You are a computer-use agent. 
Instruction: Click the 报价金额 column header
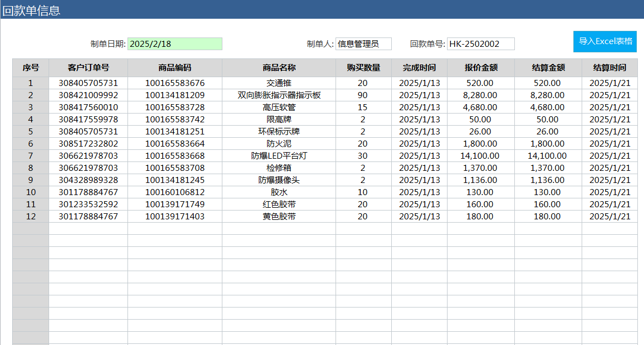click(481, 68)
